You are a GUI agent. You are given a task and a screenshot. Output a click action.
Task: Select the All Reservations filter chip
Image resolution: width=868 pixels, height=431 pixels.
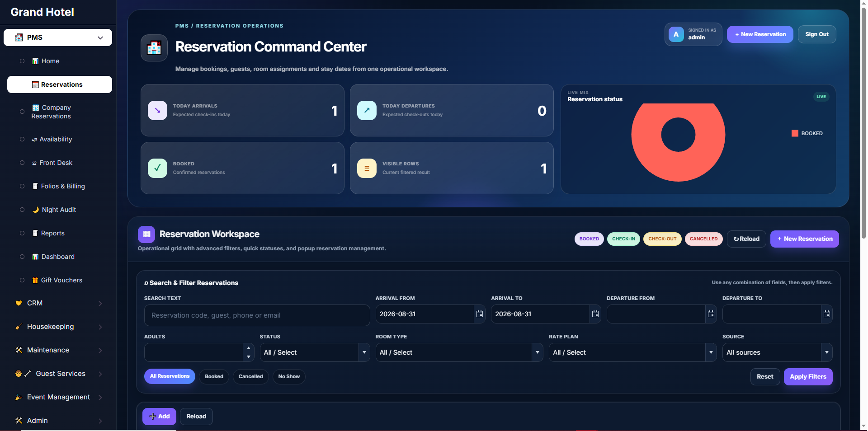coord(170,376)
